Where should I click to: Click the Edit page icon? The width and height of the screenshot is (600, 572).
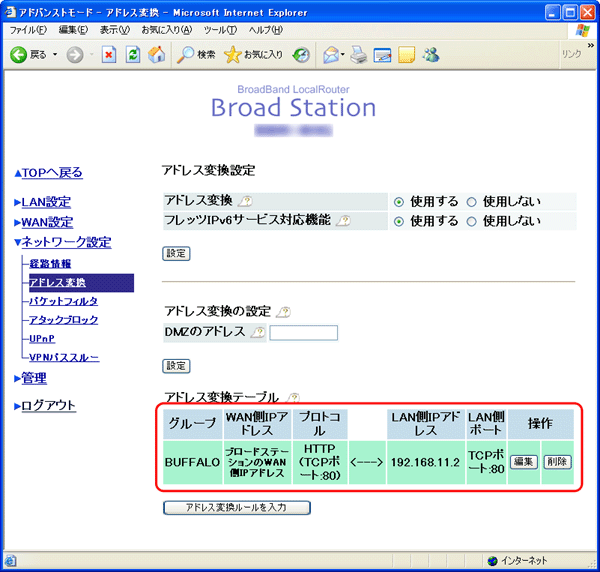click(x=382, y=55)
